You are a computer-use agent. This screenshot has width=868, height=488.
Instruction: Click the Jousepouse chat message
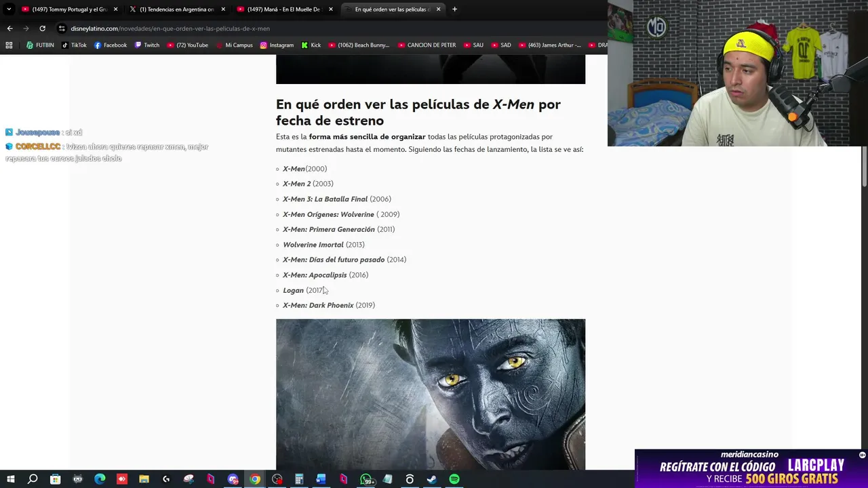point(43,132)
